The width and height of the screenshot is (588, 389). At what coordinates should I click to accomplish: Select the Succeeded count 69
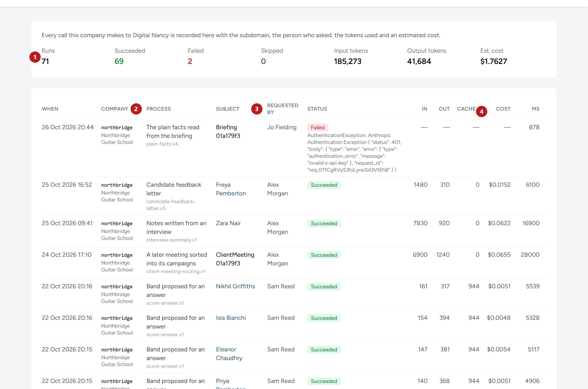click(119, 61)
